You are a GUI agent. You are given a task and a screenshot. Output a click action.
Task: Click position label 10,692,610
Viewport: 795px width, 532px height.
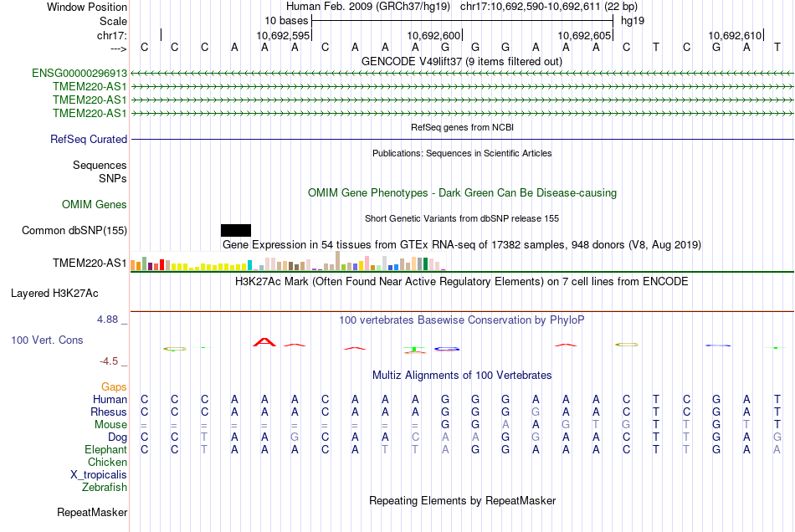(x=735, y=35)
